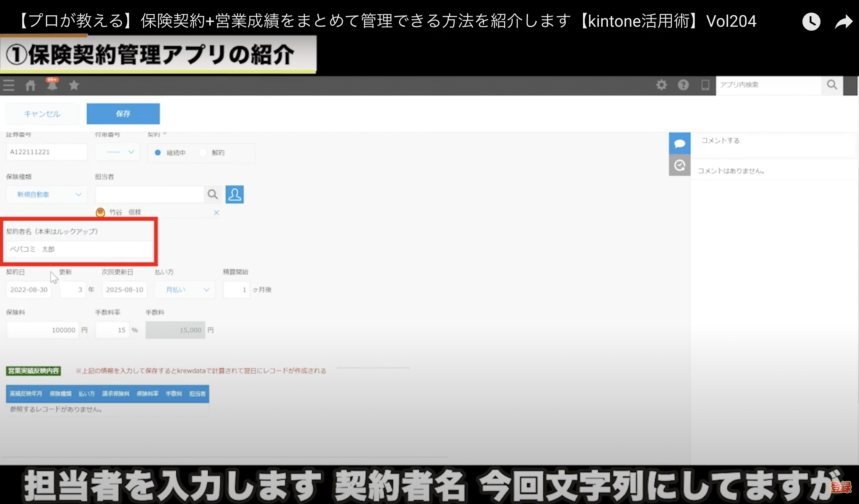859x504 pixels.
Task: Click the app search magnifier icon
Action: pos(832,85)
